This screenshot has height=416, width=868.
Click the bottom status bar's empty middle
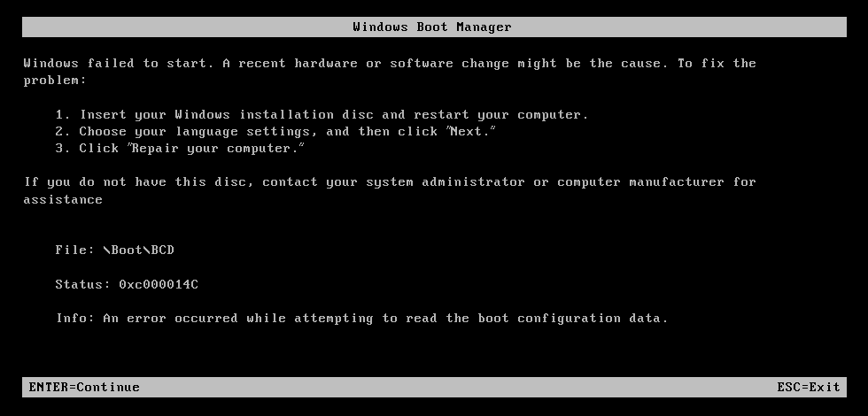click(x=459, y=388)
